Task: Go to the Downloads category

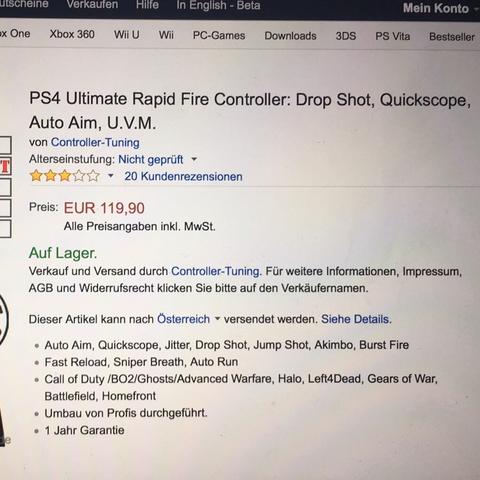Action: (290, 36)
